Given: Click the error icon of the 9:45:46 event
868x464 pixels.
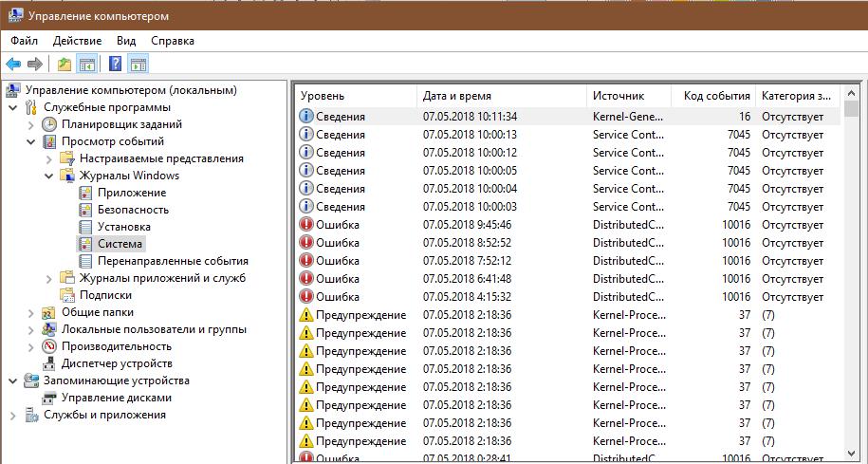Looking at the screenshot, I should [x=306, y=225].
